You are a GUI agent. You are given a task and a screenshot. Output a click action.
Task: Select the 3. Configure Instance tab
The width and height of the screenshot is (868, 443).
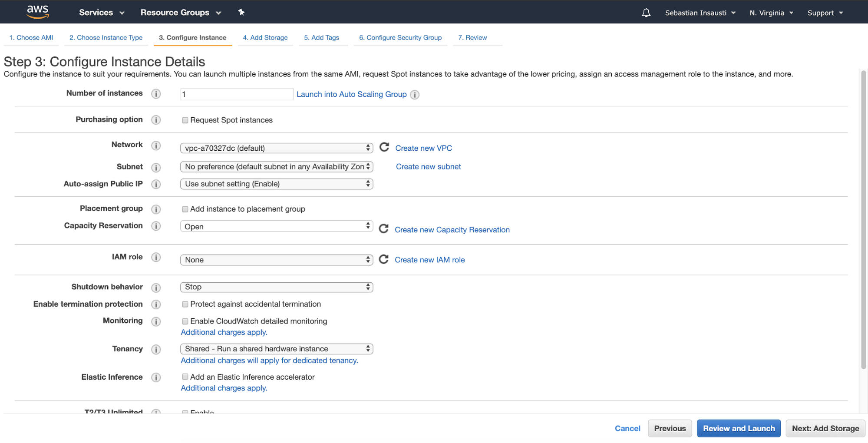(x=193, y=38)
